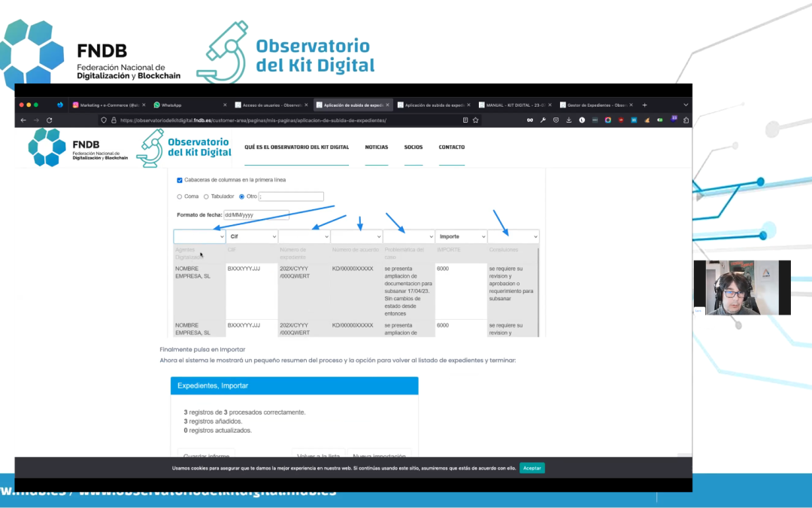Open the NOTICIAS menu item
Viewport: 812px width, 508px height.
tap(377, 148)
